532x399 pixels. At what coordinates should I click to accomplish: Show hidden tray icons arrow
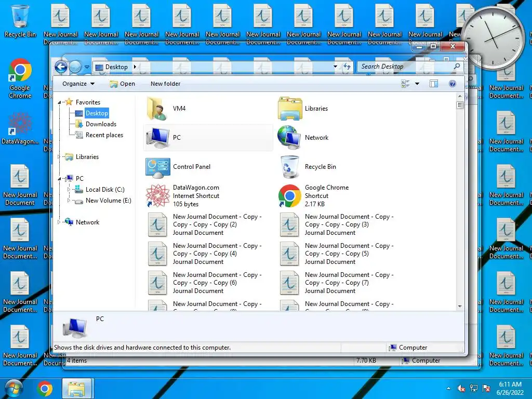448,389
